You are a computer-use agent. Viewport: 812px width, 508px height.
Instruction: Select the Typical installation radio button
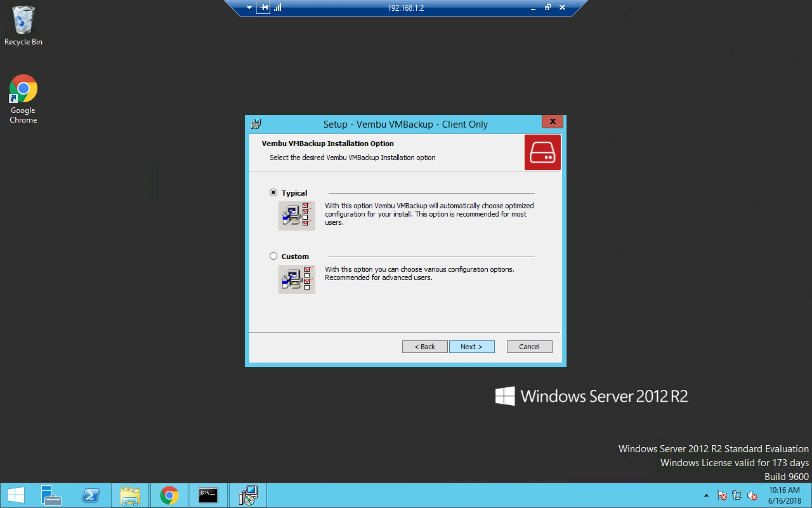click(273, 192)
